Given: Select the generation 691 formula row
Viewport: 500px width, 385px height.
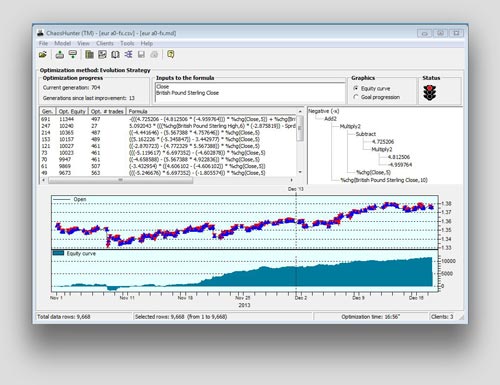Looking at the screenshot, I should coord(168,119).
